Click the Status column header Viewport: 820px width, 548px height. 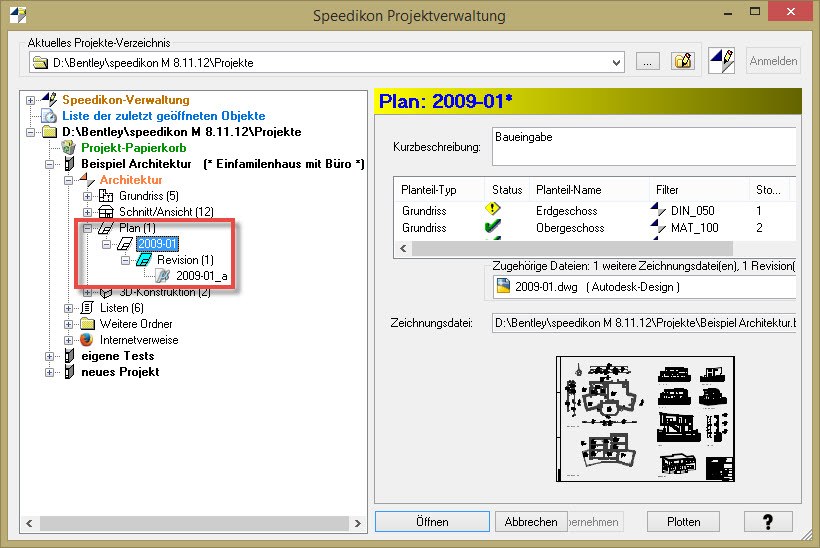[507, 190]
